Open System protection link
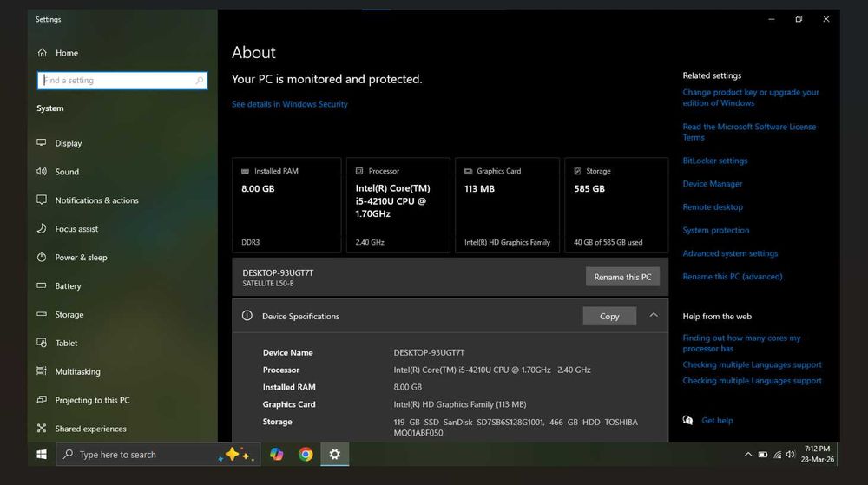868x485 pixels. [716, 231]
